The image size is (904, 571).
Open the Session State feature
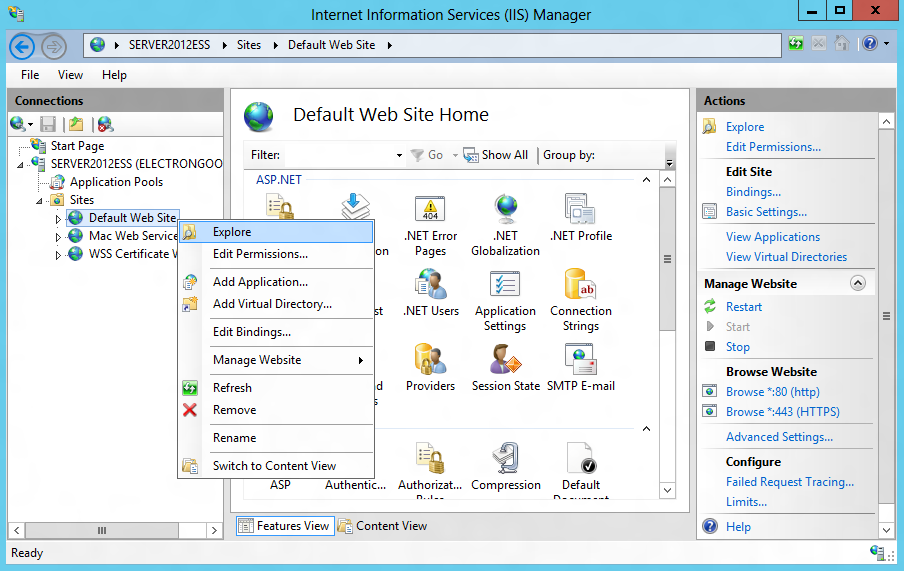[506, 368]
